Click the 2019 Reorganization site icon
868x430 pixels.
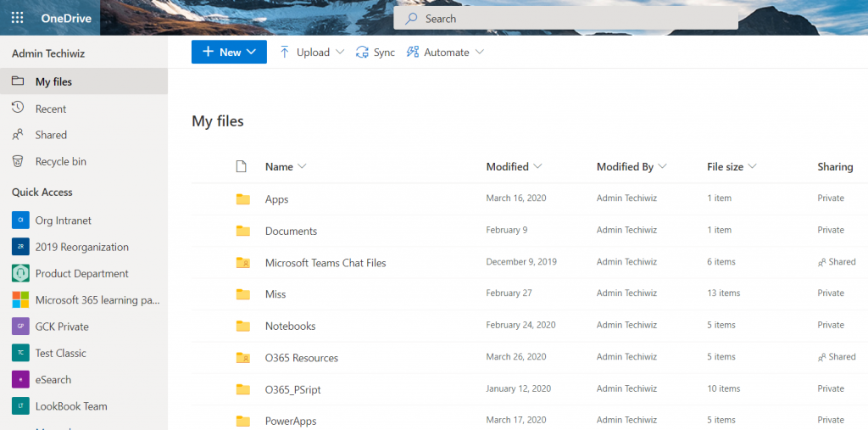[20, 247]
